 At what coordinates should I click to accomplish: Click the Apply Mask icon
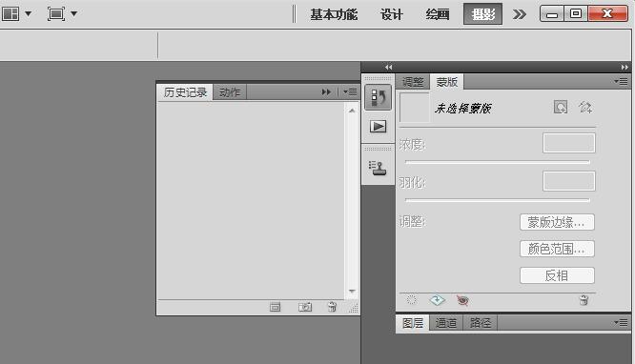coord(437,300)
